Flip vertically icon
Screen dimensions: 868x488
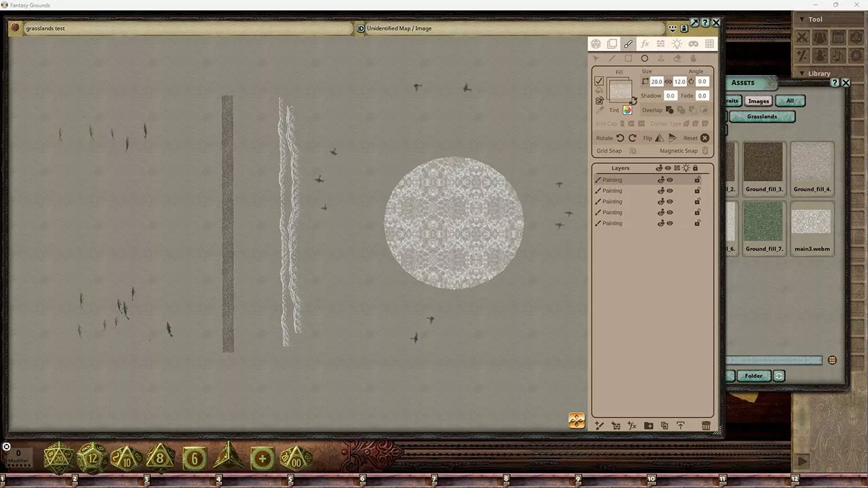click(x=672, y=138)
